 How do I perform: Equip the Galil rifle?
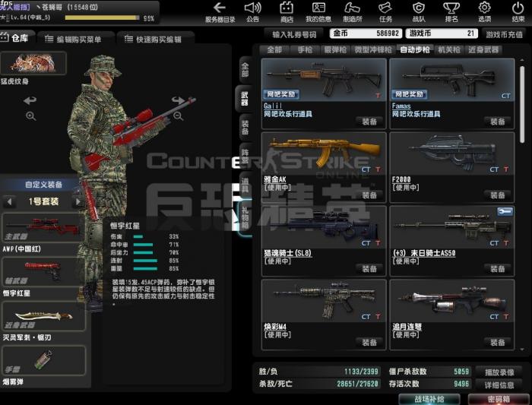coord(369,122)
